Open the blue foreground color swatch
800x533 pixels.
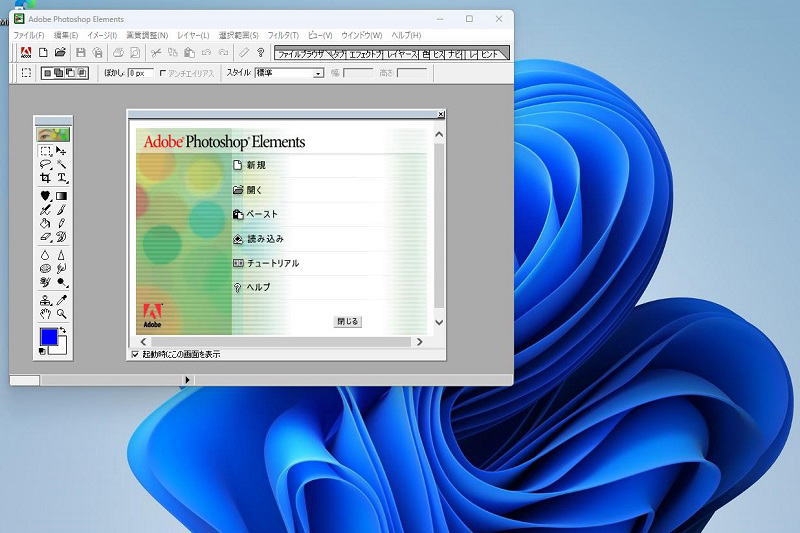(x=48, y=336)
